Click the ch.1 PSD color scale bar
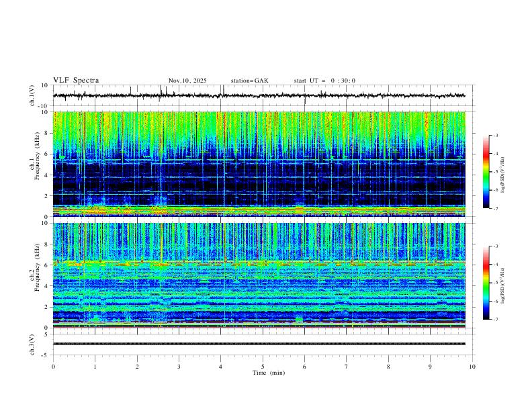The height and width of the screenshot is (411, 532). [486, 172]
